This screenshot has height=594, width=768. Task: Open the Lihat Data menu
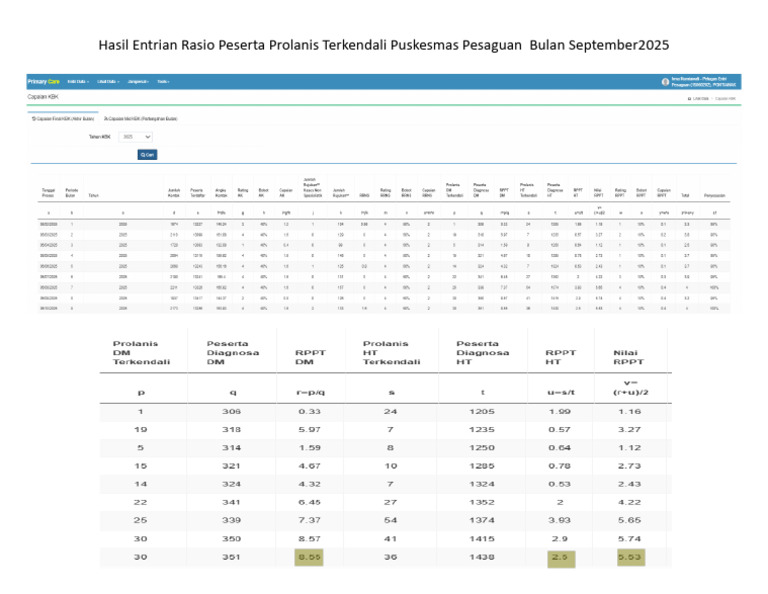pos(108,82)
